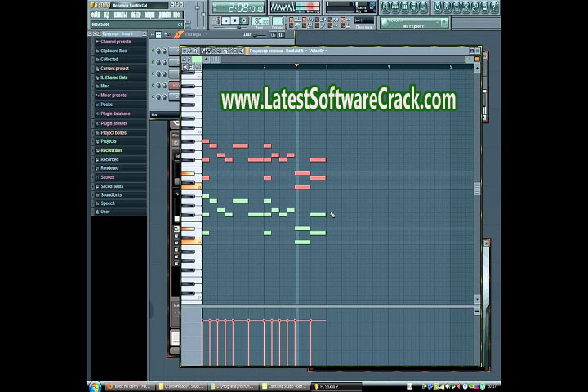This screenshot has width=588, height=392.
Task: Switch to FL Studio 9 taskbar button
Action: coord(336,386)
